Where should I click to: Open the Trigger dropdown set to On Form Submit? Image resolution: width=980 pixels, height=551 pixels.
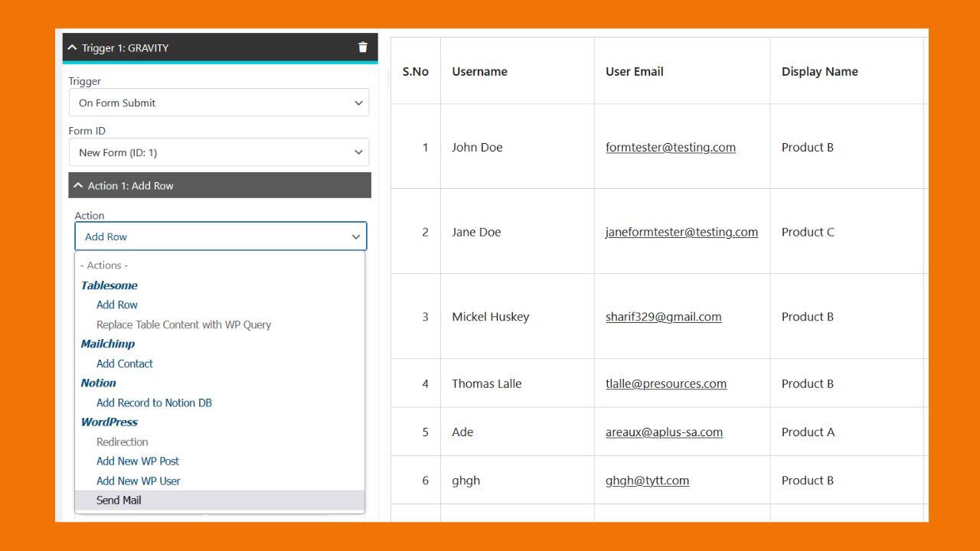(219, 103)
